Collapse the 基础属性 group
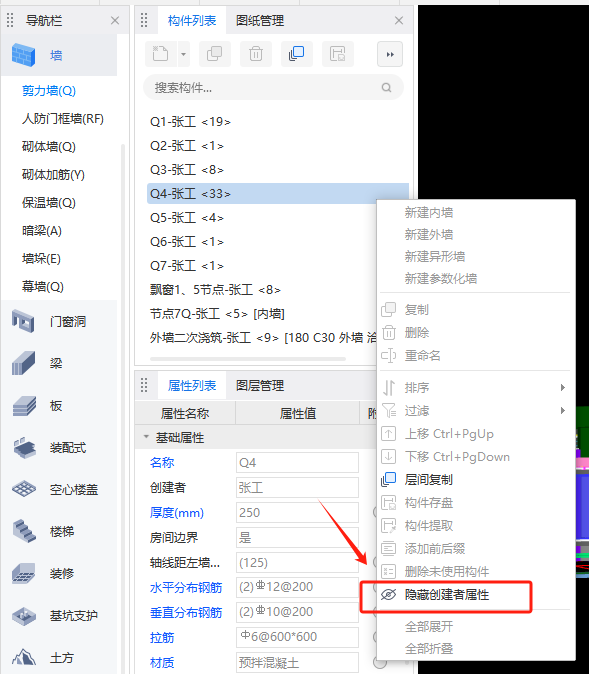Viewport: 589px width, 674px height. point(146,437)
